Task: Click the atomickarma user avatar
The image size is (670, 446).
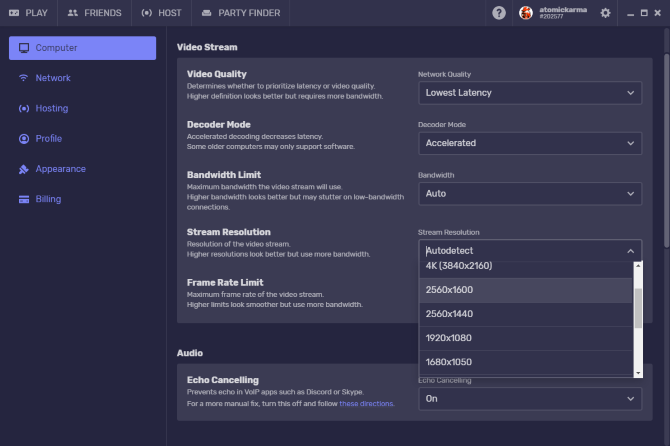Action: (x=526, y=13)
